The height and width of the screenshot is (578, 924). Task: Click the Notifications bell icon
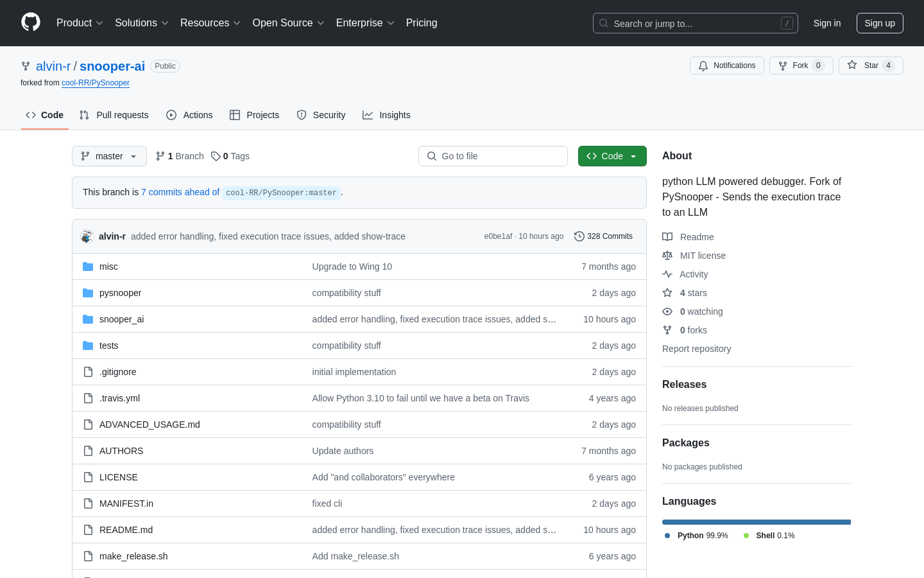pyautogui.click(x=703, y=66)
